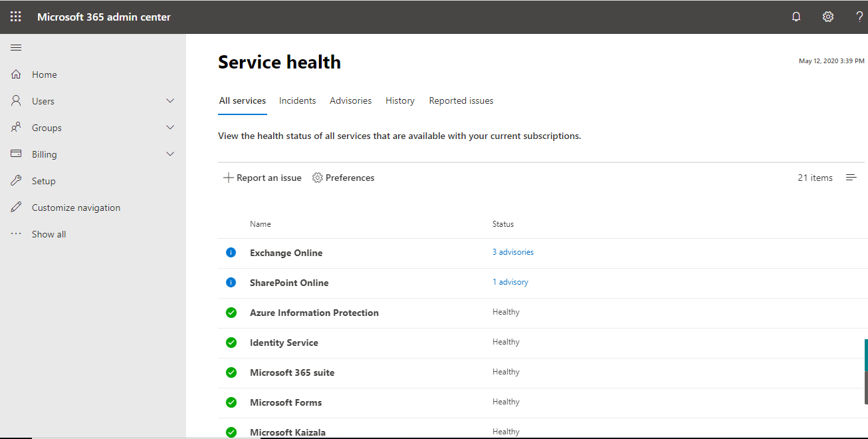This screenshot has width=868, height=439.
Task: Open SharePoint Online service details
Action: point(289,283)
